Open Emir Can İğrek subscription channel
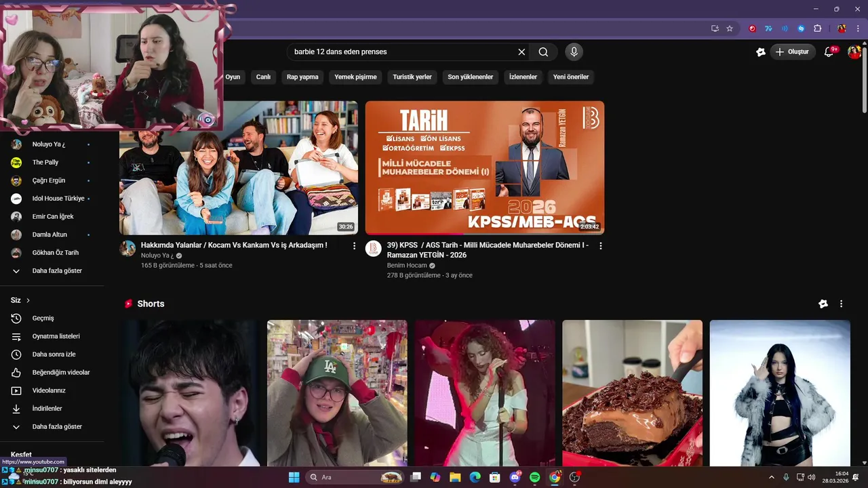Image resolution: width=868 pixels, height=488 pixels. (x=52, y=216)
